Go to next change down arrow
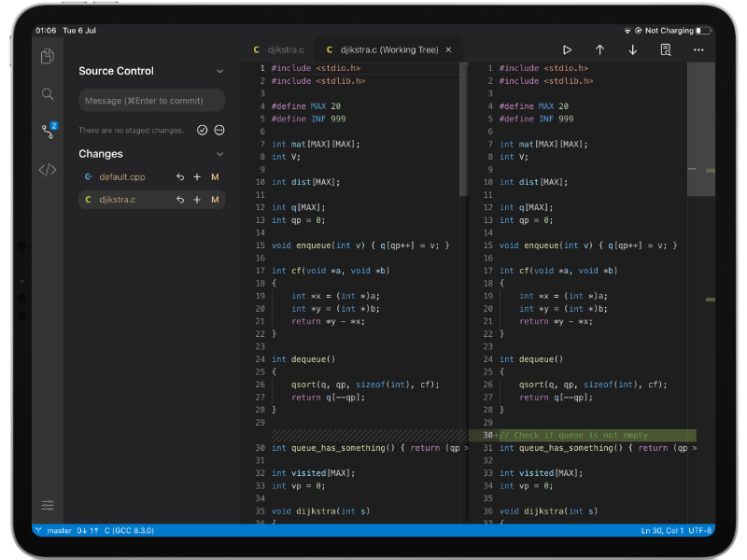 click(x=633, y=50)
